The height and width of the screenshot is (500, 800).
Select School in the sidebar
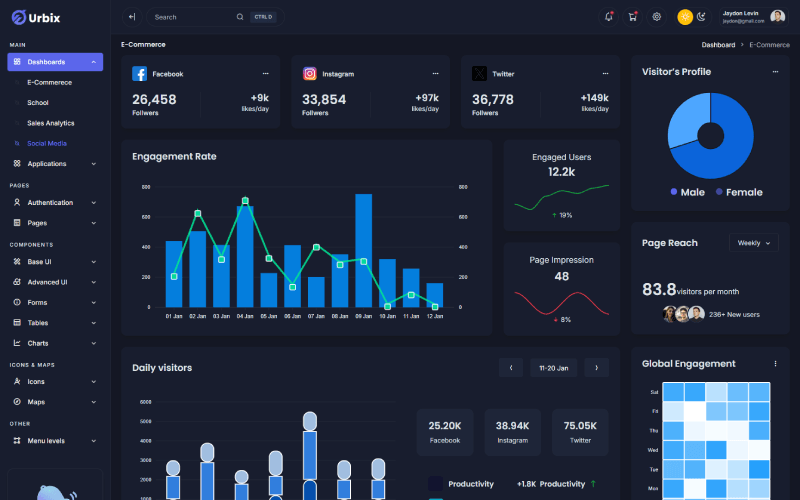(x=38, y=103)
